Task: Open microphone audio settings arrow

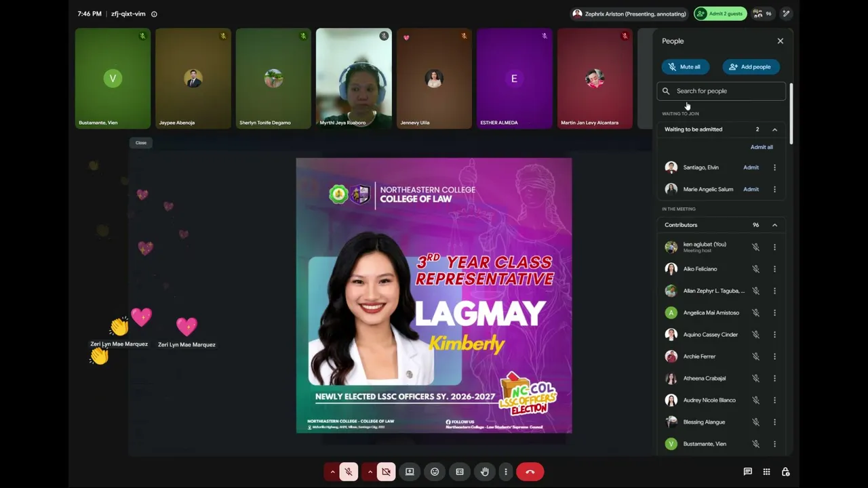Action: coord(332,472)
